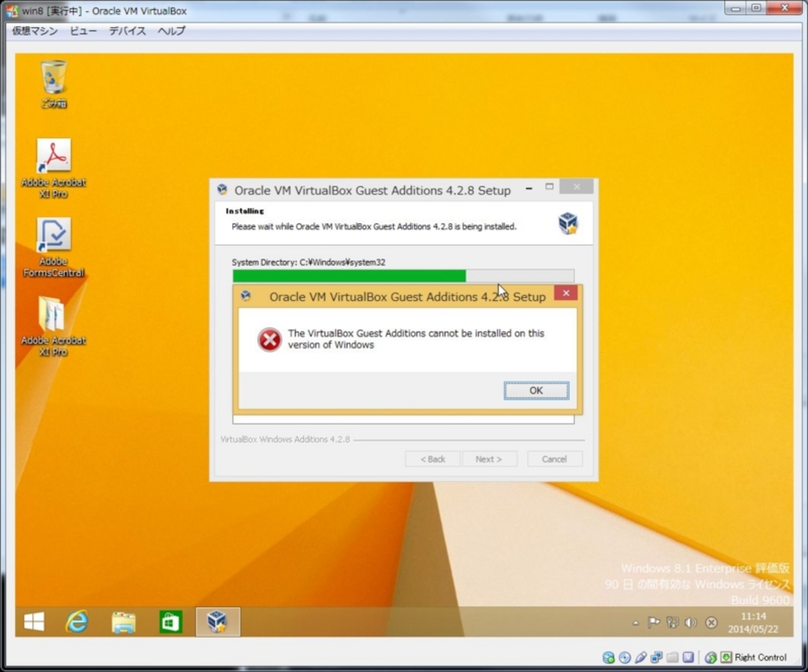Select the Adobe Acrobat XI Pro folder icon
The image size is (808, 672).
[53, 326]
